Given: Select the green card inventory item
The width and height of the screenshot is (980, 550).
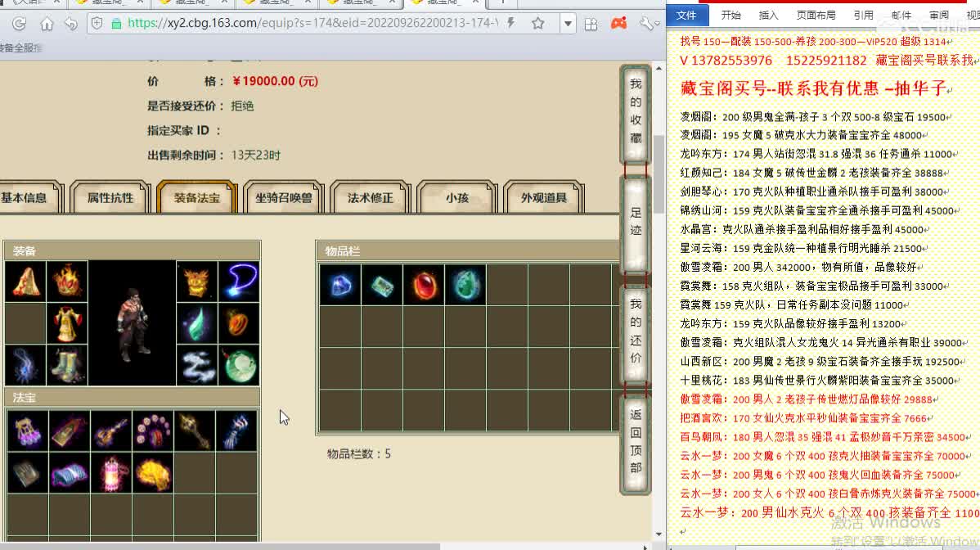Looking at the screenshot, I should tap(382, 285).
